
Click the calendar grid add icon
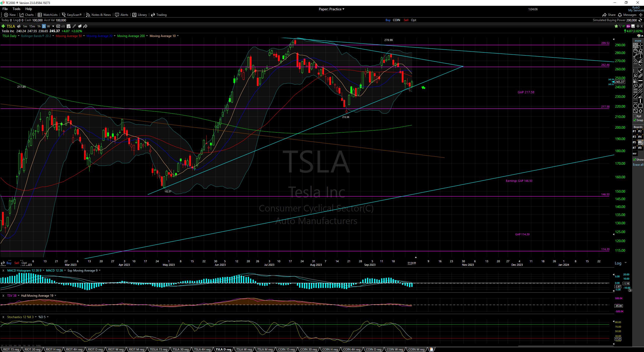[69, 26]
